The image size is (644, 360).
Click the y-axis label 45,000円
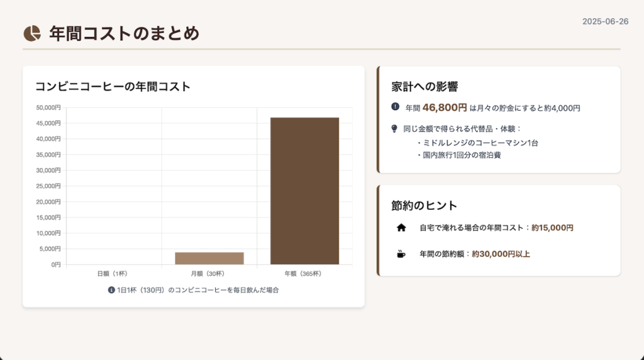pos(48,123)
